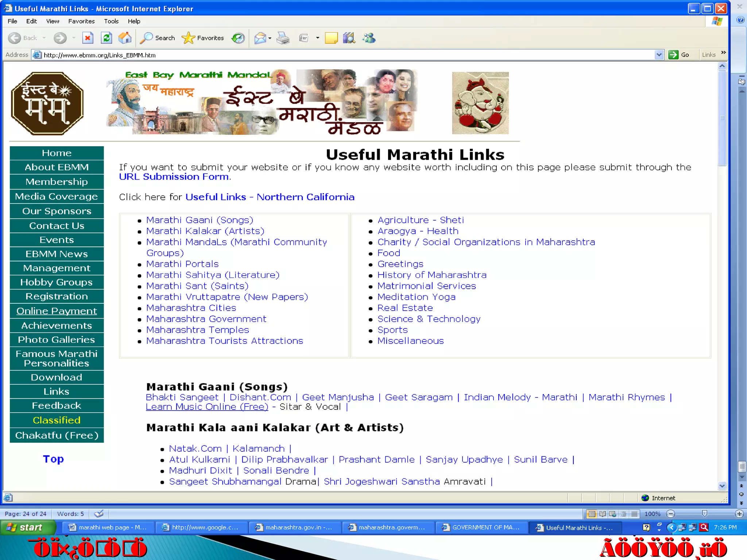The height and width of the screenshot is (560, 747).
Task: Click the zoom slider handle in status bar
Action: (704, 514)
